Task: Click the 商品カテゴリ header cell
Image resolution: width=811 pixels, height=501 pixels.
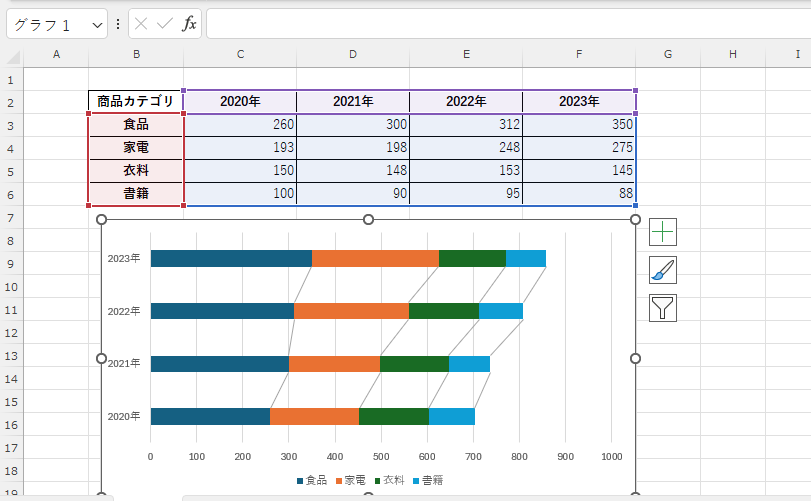Action: click(x=136, y=101)
